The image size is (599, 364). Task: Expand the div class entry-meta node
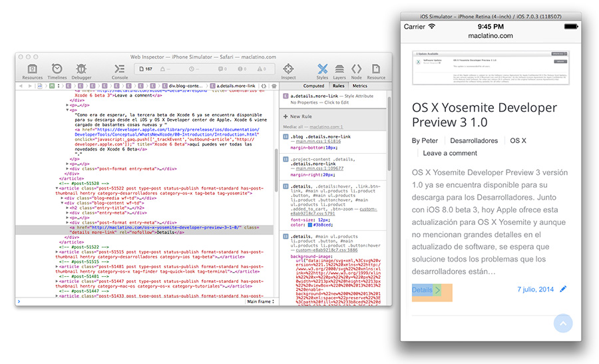pyautogui.click(x=68, y=213)
